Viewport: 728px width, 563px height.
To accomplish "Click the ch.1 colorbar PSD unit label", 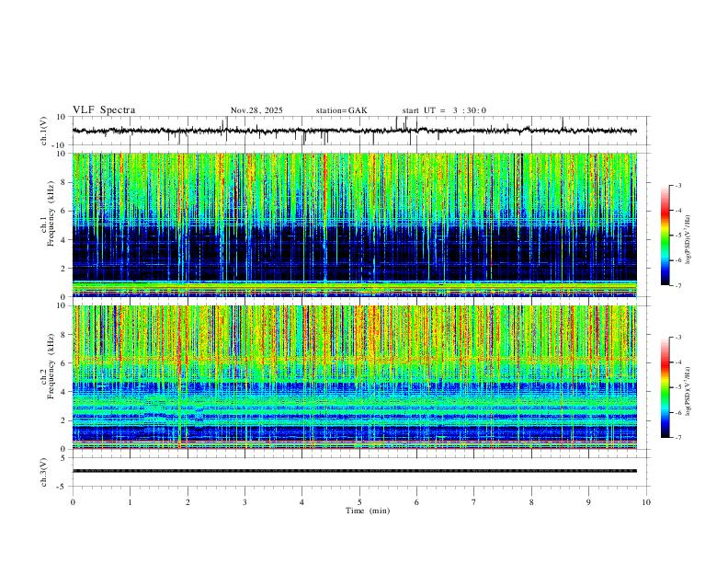I will click(x=688, y=240).
